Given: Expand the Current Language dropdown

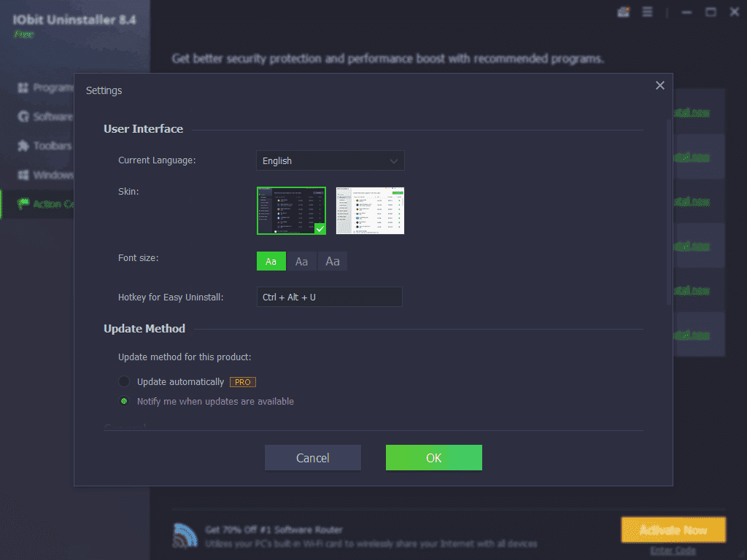Looking at the screenshot, I should tap(330, 160).
